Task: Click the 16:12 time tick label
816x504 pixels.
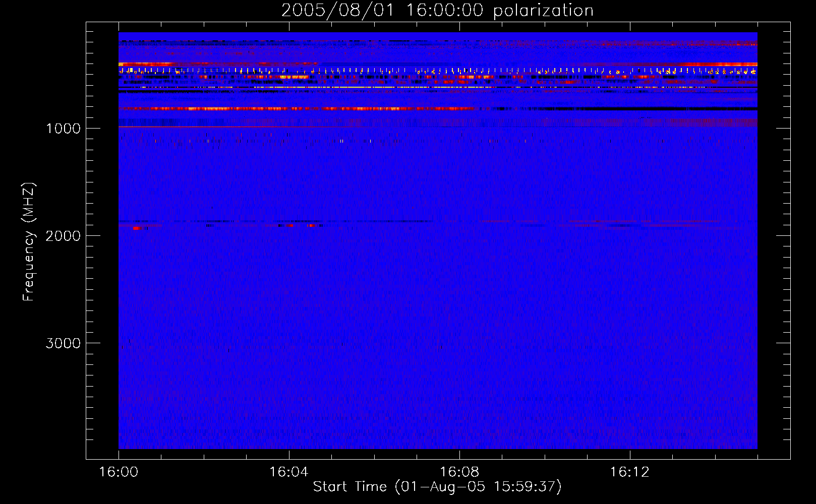Action: [630, 472]
